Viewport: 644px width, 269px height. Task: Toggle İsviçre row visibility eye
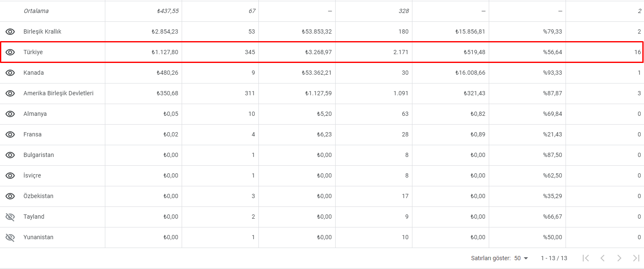(x=10, y=175)
